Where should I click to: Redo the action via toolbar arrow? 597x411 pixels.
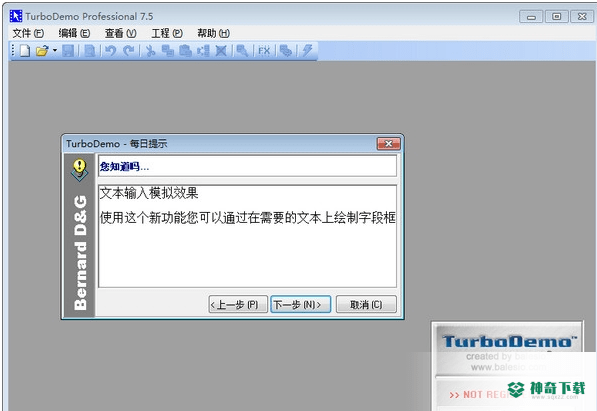[x=129, y=51]
